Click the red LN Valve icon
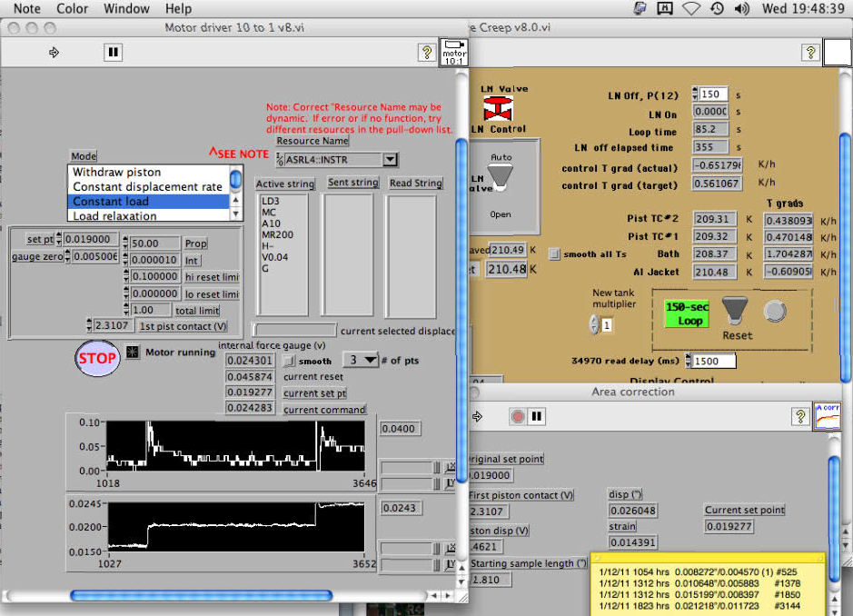The image size is (853, 616). tap(496, 110)
